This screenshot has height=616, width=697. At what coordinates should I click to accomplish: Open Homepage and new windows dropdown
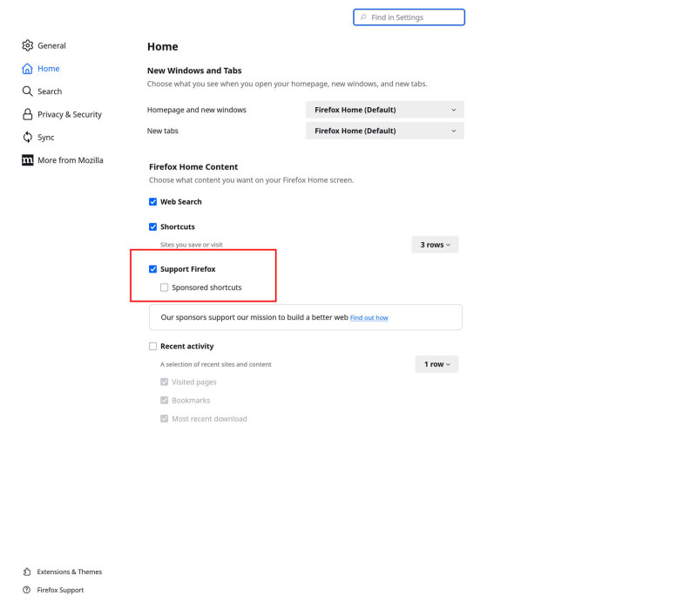385,110
